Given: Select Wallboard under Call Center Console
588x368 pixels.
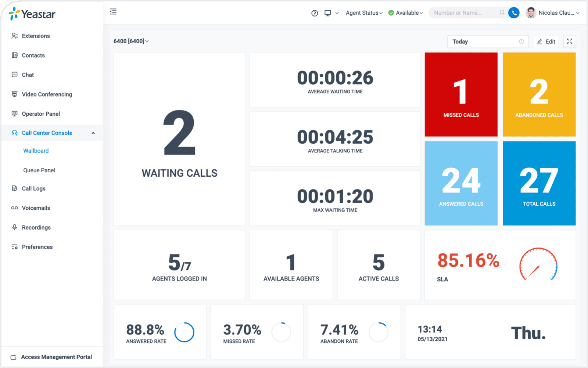Looking at the screenshot, I should point(36,151).
